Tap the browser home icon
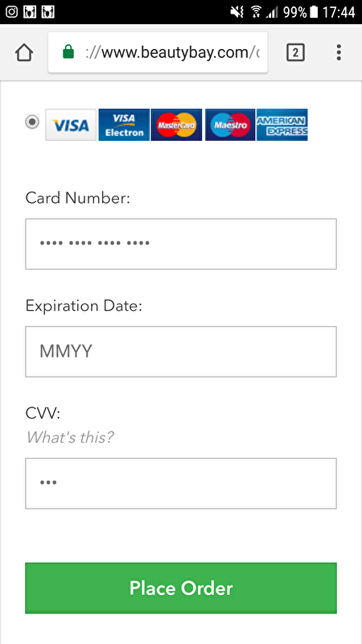Screen dimensions: 362x644 coord(24,52)
